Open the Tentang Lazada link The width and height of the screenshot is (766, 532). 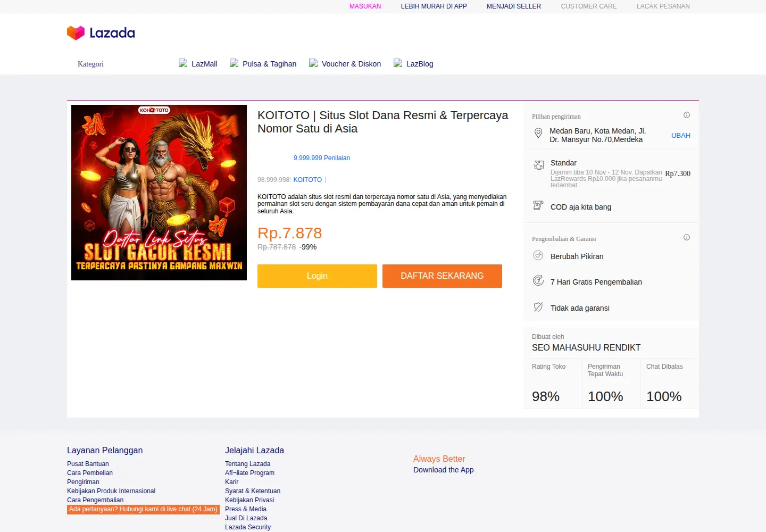(247, 464)
